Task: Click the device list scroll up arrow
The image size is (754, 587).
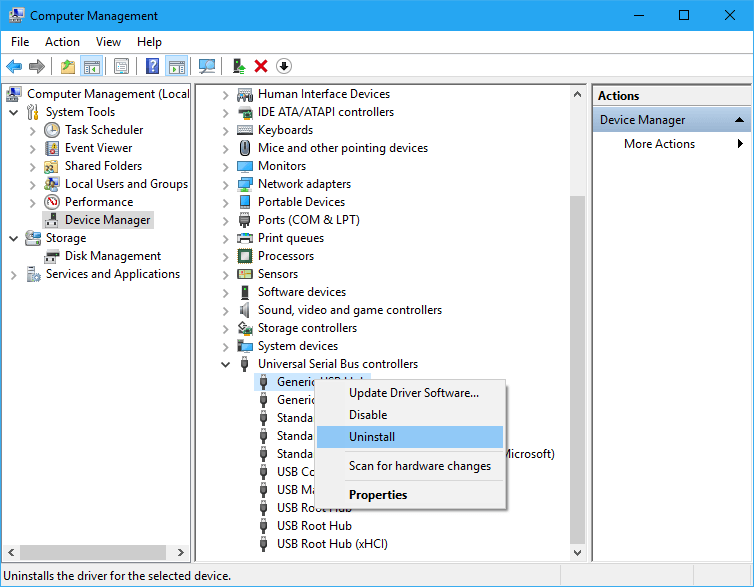Action: tap(578, 94)
